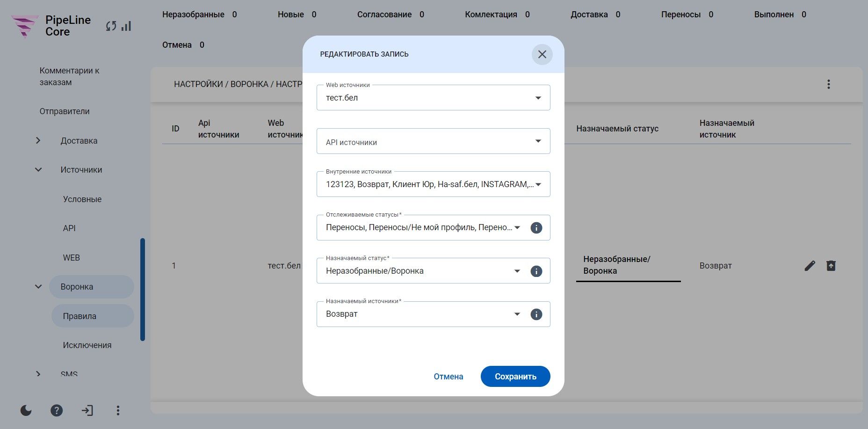Viewport: 868px width, 429px height.
Task: Click the Доставка status counter at top
Action: pyautogui.click(x=595, y=15)
